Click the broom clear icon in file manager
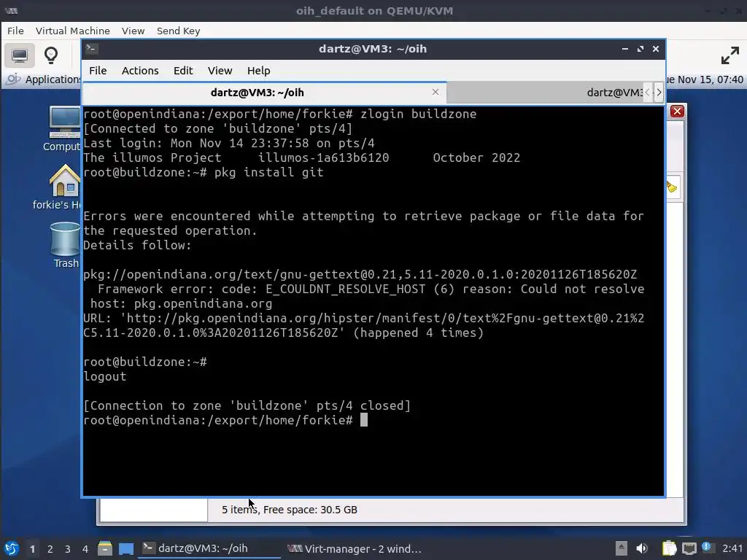The image size is (747, 560). pos(672,187)
